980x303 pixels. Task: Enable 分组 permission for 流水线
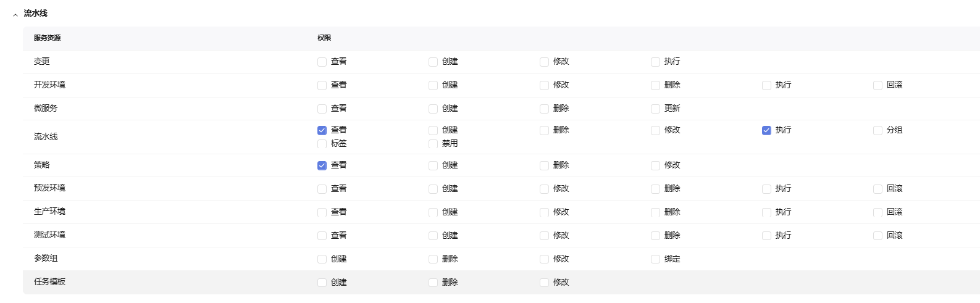click(x=877, y=130)
